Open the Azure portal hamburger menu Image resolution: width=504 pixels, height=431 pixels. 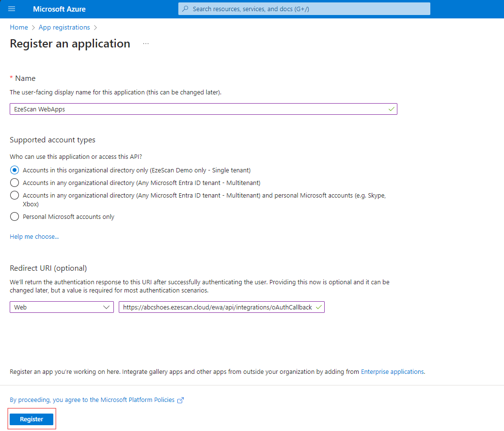click(x=12, y=9)
